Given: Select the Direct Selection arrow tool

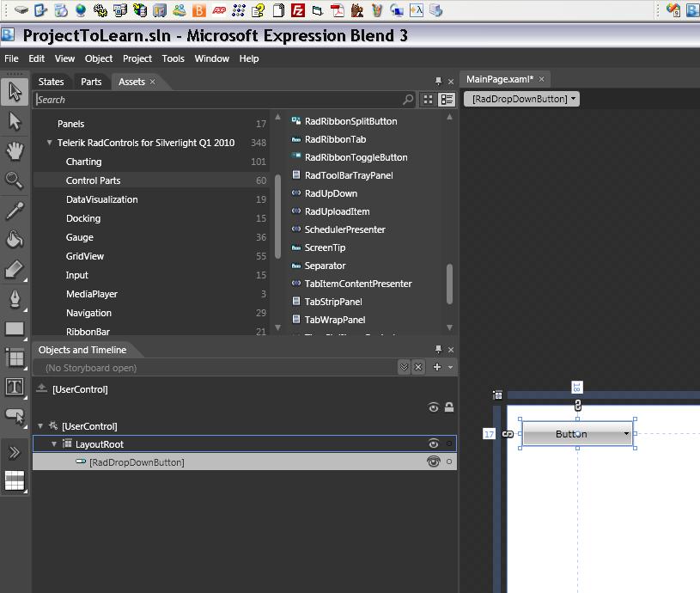Looking at the screenshot, I should click(x=15, y=120).
